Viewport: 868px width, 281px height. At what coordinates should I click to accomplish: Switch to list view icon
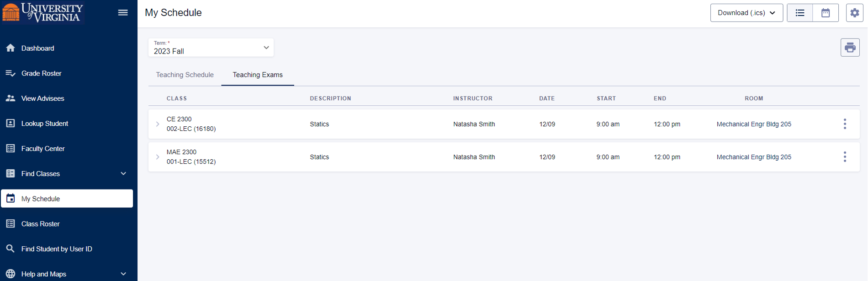[800, 13]
